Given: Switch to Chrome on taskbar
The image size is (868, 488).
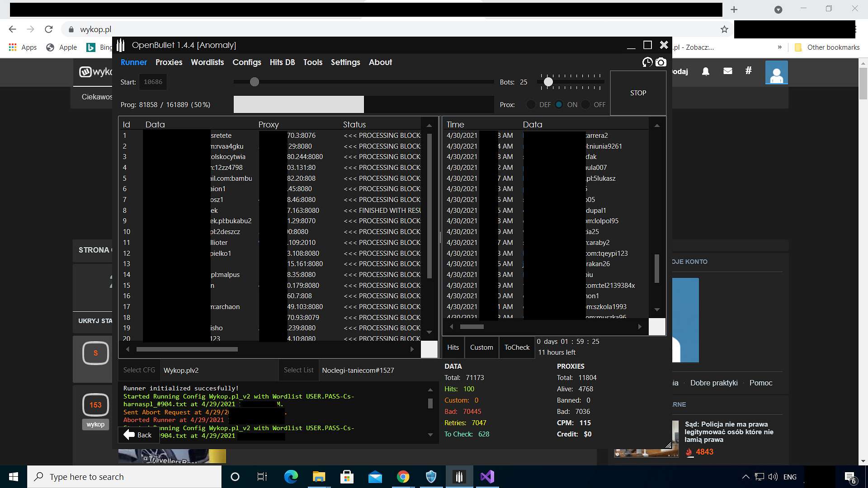Looking at the screenshot, I should pyautogui.click(x=403, y=477).
